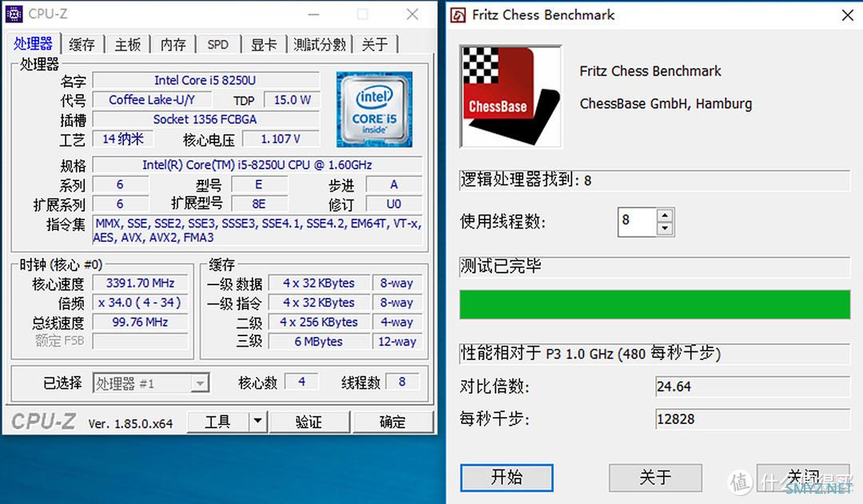Click the 性能相对于 P3 1.0 GHz text

coord(591,353)
